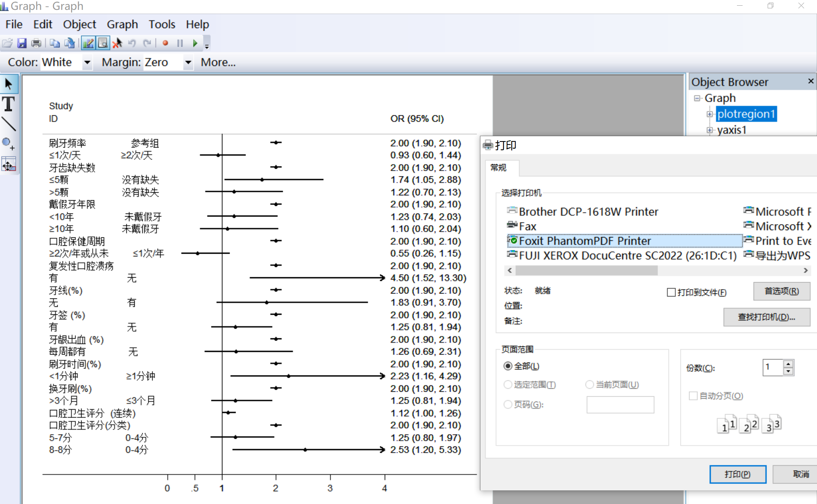The width and height of the screenshot is (817, 504).
Task: Select the Print to Eve... printer entry
Action: 777,241
